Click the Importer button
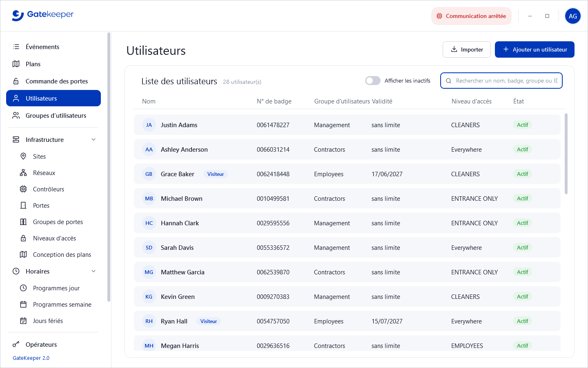This screenshot has height=368, width=588. point(467,49)
